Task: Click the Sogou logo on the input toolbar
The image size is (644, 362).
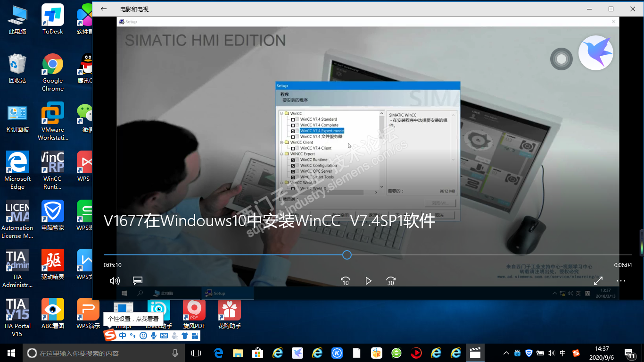Action: [x=110, y=336]
